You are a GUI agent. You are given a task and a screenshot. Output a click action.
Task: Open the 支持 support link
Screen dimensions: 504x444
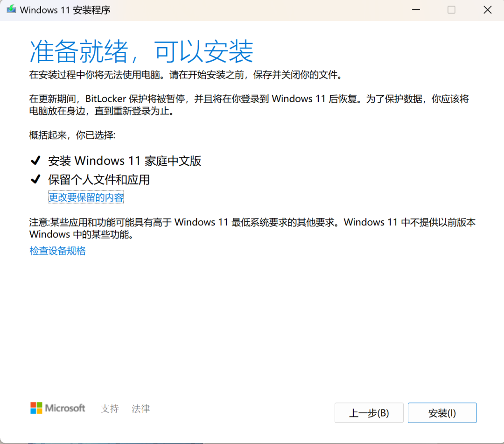pyautogui.click(x=110, y=409)
